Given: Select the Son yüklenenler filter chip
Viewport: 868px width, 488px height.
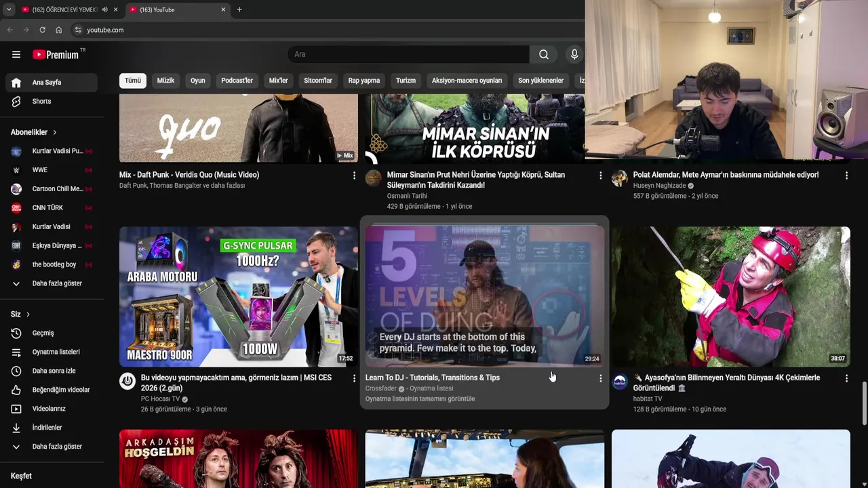Looking at the screenshot, I should [541, 81].
